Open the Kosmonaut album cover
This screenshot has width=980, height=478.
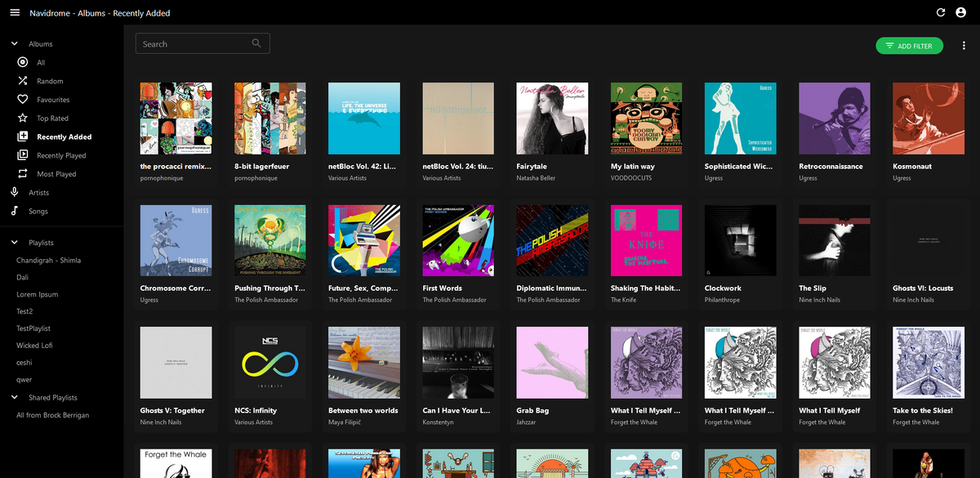point(929,118)
